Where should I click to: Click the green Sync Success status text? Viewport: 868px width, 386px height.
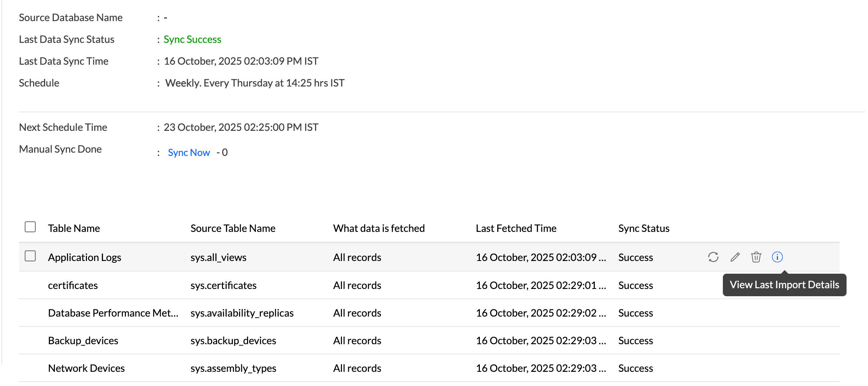pyautogui.click(x=192, y=39)
